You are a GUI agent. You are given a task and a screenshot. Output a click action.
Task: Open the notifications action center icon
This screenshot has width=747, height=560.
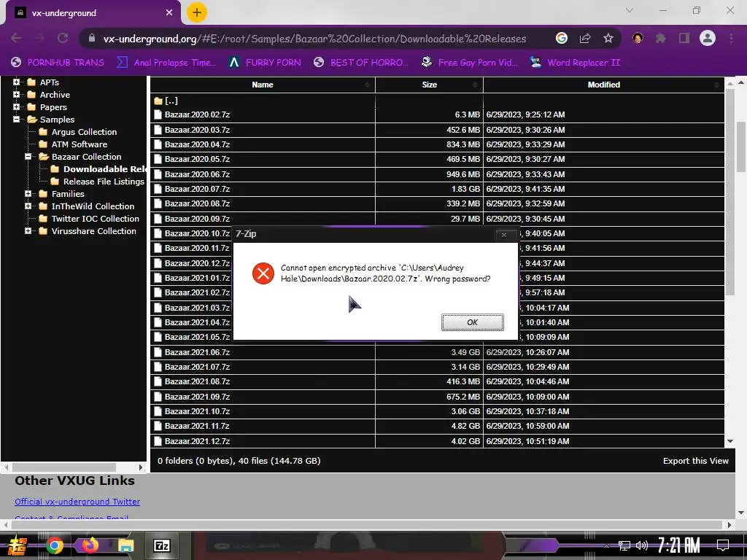(723, 545)
